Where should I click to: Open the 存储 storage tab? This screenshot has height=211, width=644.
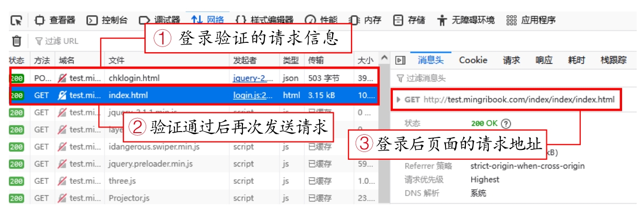coord(409,20)
